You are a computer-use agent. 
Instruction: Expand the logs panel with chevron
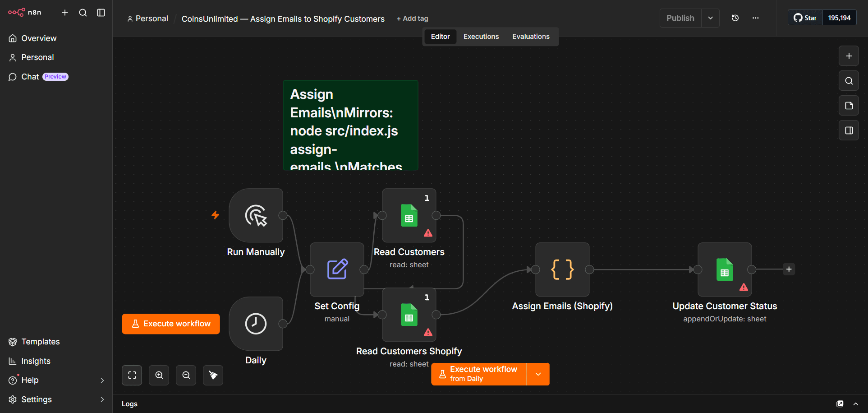(x=855, y=404)
